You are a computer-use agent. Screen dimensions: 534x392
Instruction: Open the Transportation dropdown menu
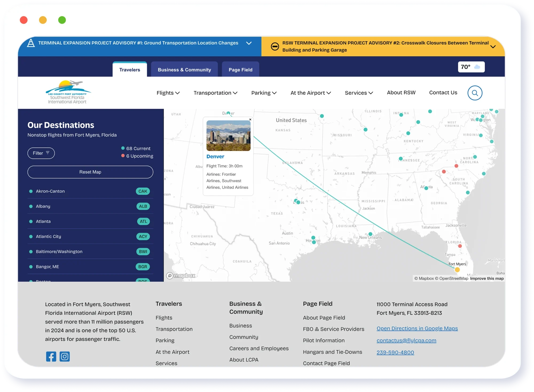pos(215,93)
